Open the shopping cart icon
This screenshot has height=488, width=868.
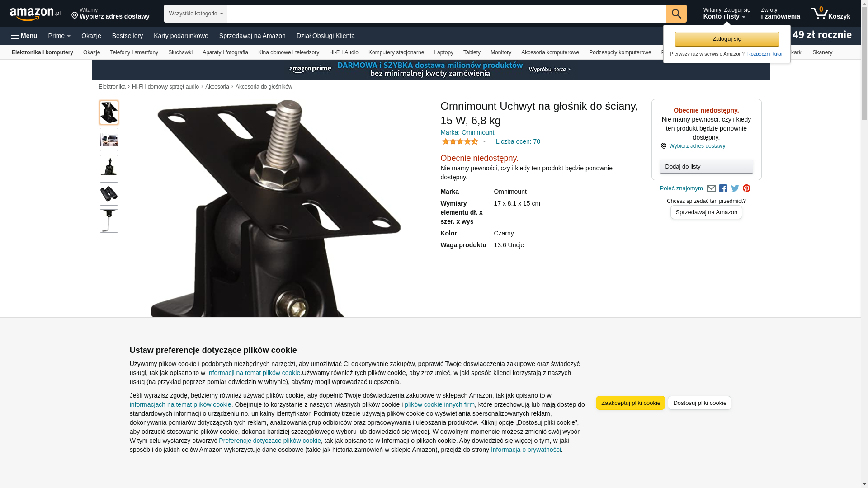pyautogui.click(x=830, y=14)
